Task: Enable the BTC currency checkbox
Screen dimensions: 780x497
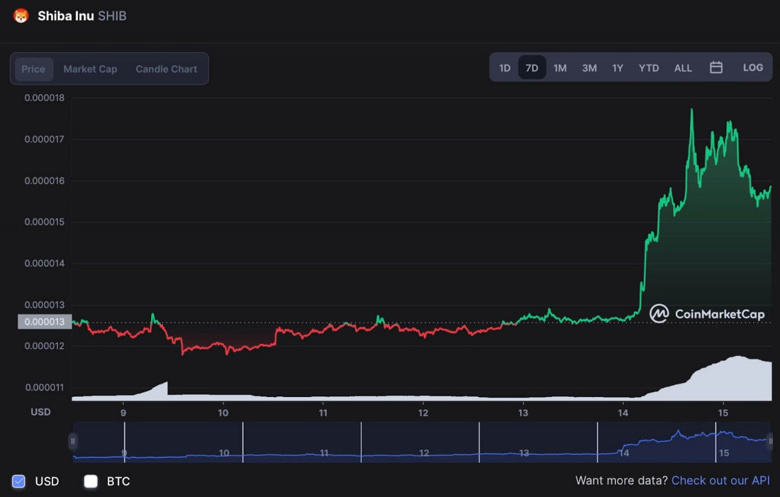Action: 91,481
